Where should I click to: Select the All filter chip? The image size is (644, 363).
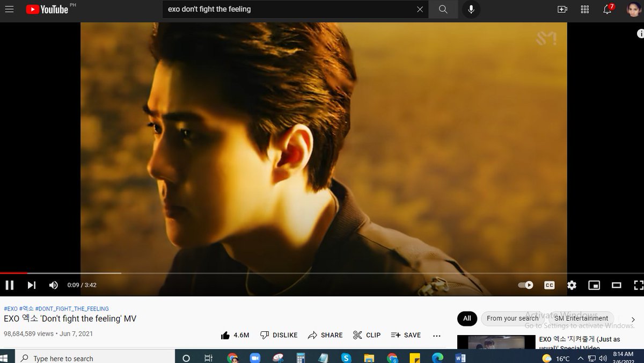tap(467, 318)
